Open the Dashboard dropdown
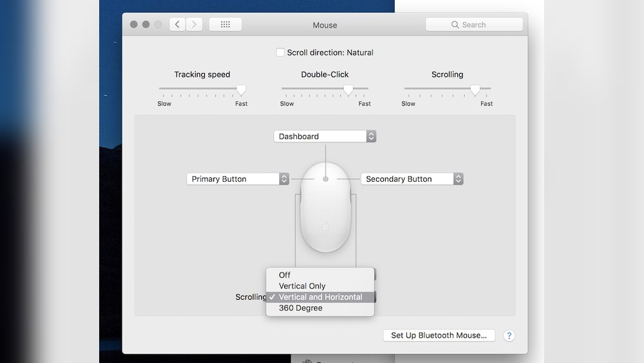The image size is (644, 363). point(325,137)
